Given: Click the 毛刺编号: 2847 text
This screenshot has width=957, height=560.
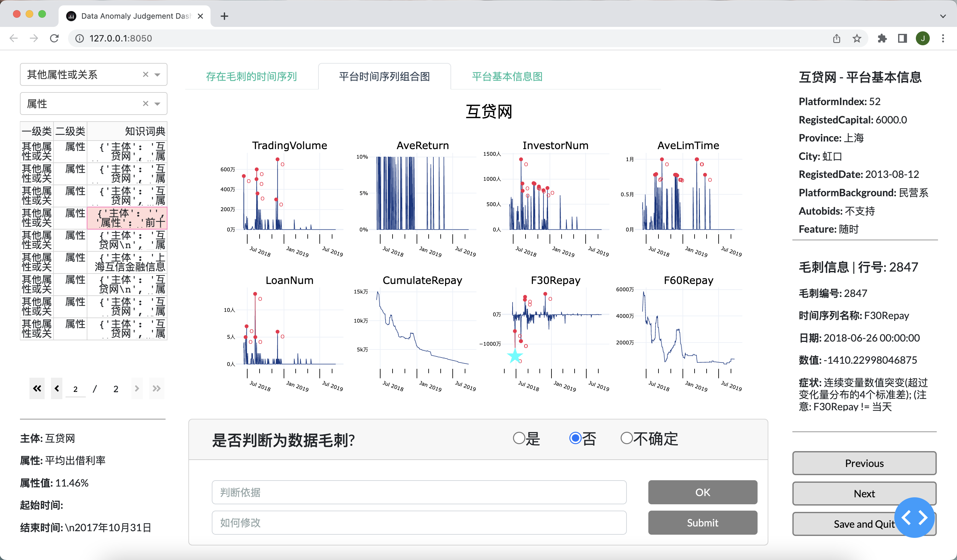Looking at the screenshot, I should 833,293.
